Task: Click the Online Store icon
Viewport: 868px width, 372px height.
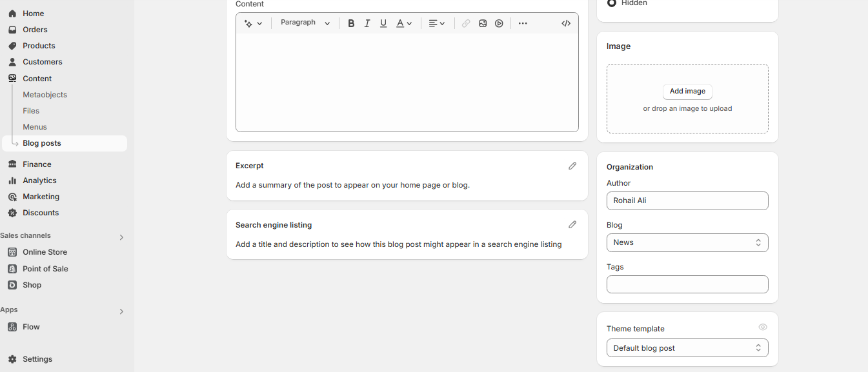Action: [12, 252]
